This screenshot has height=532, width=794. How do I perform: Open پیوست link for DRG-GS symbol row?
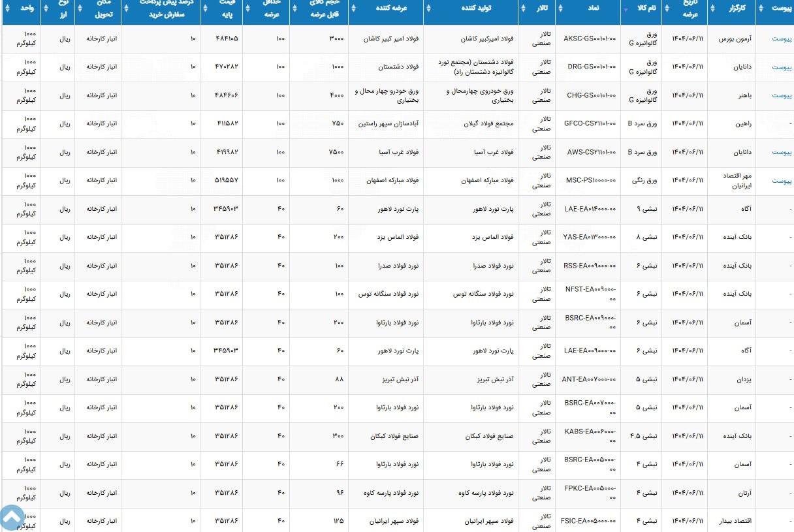pyautogui.click(x=782, y=67)
